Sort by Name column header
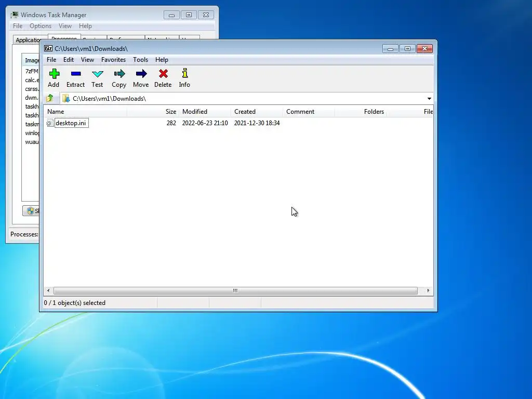This screenshot has height=399, width=532. [x=85, y=112]
